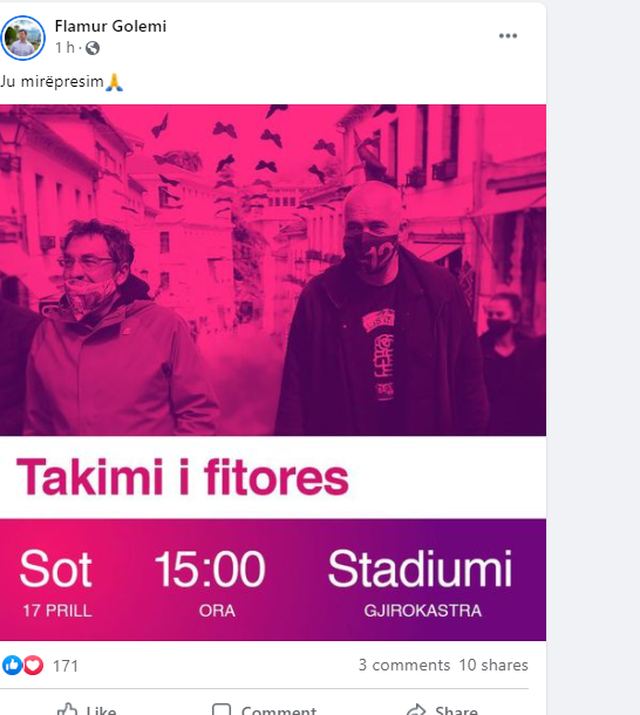Screen dimensions: 640x715
Task: Open the pink event photo
Action: 273,270
